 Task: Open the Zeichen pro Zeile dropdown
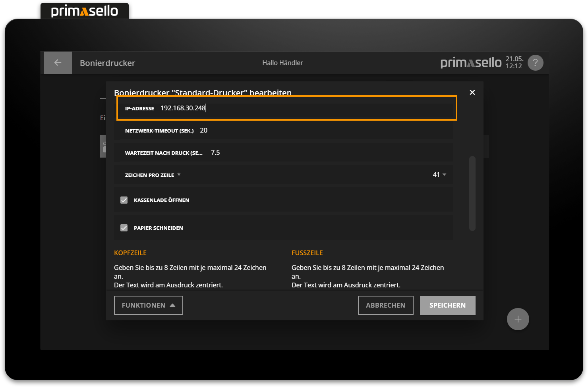[x=439, y=175]
